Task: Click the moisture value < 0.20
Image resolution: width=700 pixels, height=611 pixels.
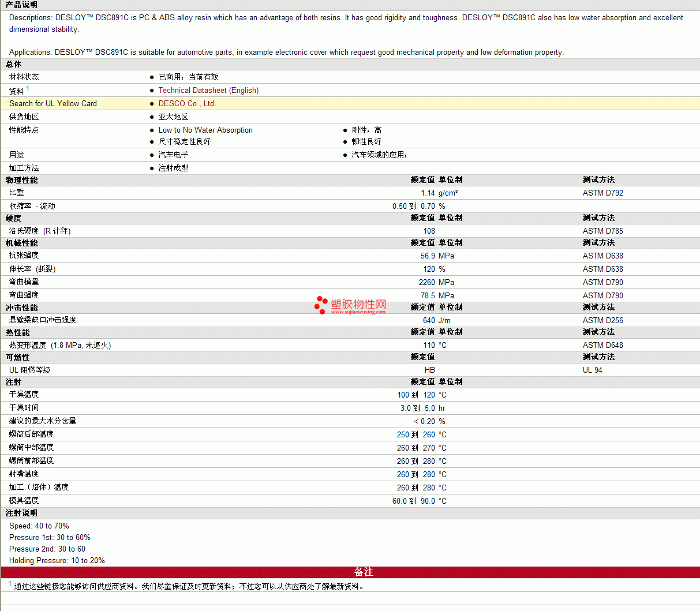Action: 425,421
